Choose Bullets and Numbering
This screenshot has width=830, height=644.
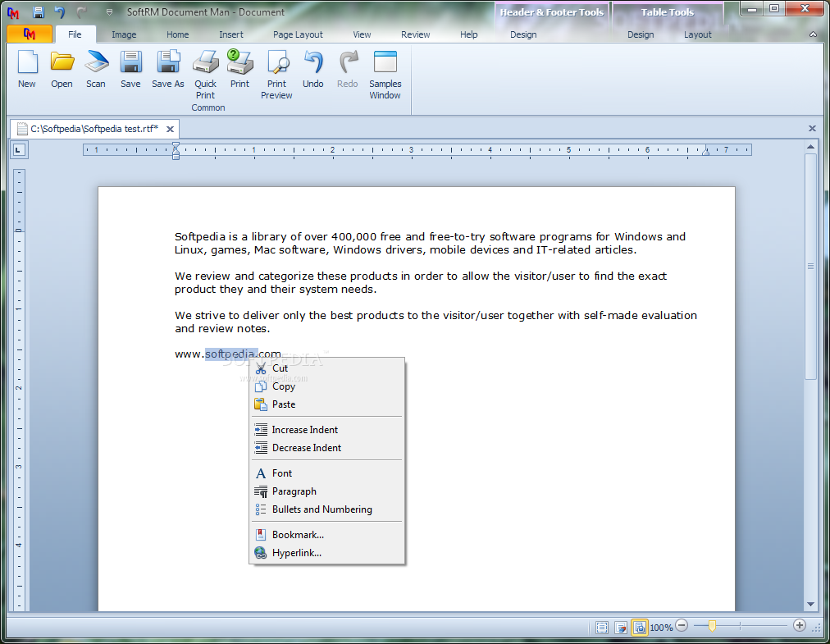[326, 509]
